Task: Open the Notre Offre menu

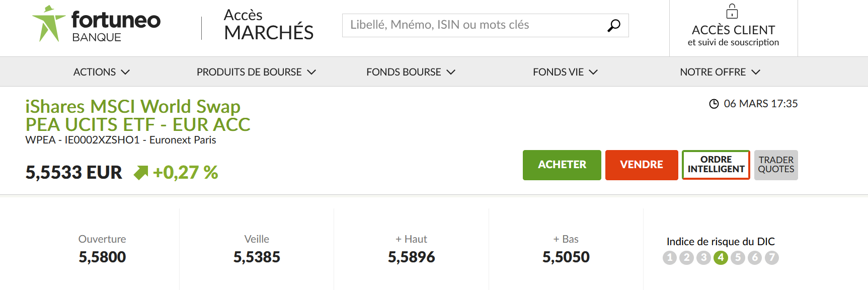Action: 720,72
